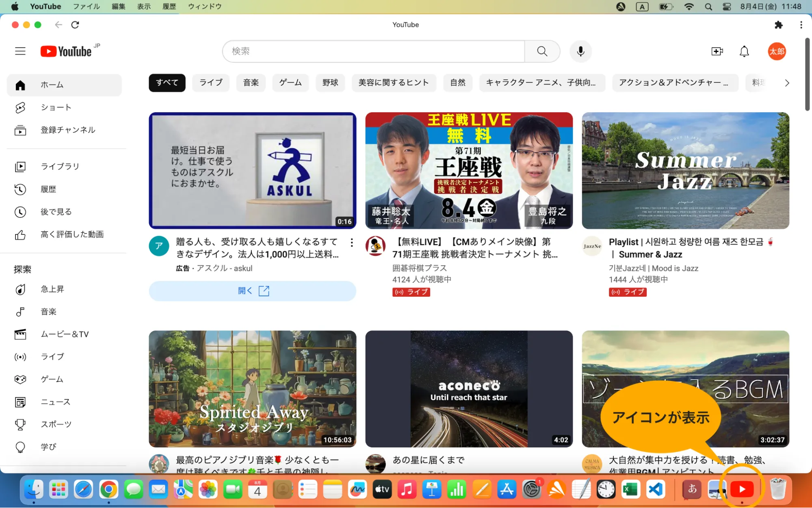Image resolution: width=812 pixels, height=508 pixels.
Task: Open 急上昇 in the explore list
Action: pos(64,289)
